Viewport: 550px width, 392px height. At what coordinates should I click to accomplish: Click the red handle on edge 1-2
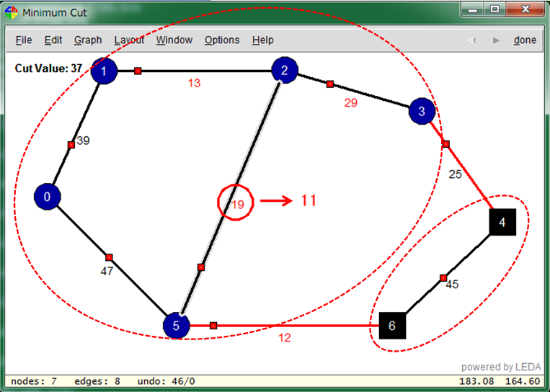(x=138, y=71)
